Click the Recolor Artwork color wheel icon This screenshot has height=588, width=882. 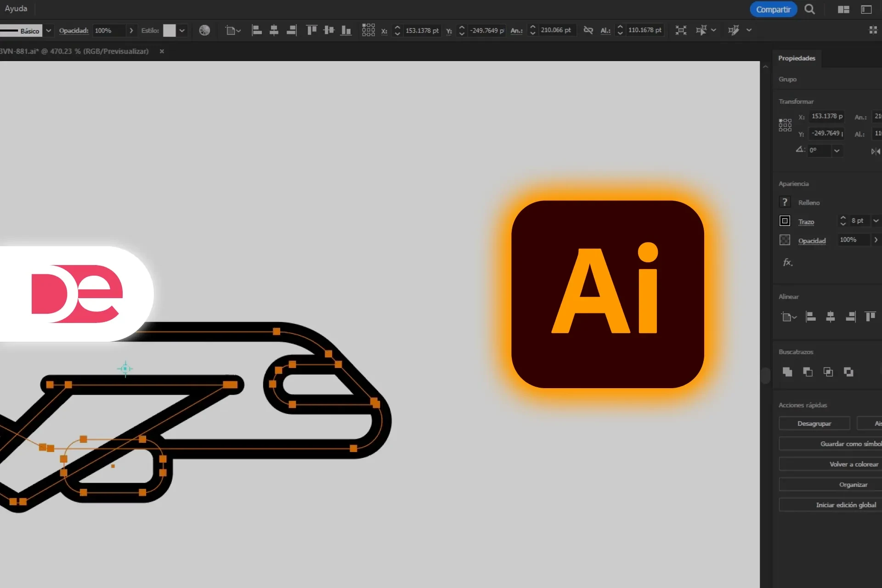[x=204, y=30]
